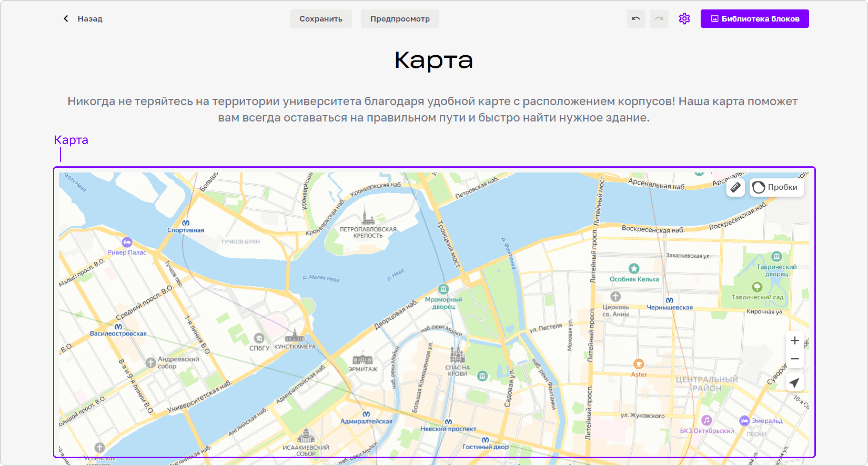This screenshot has height=466, width=868.
Task: Redo the last action
Action: click(659, 18)
